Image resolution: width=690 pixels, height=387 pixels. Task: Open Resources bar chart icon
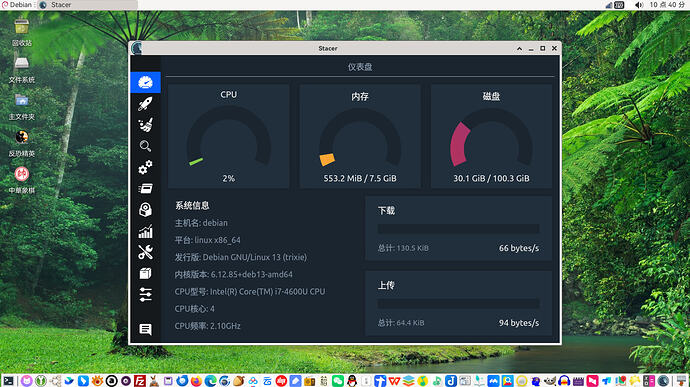point(145,231)
